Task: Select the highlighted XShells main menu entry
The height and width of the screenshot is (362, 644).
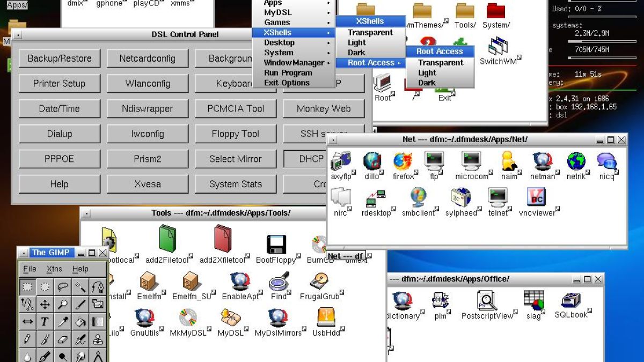Action: (x=294, y=32)
